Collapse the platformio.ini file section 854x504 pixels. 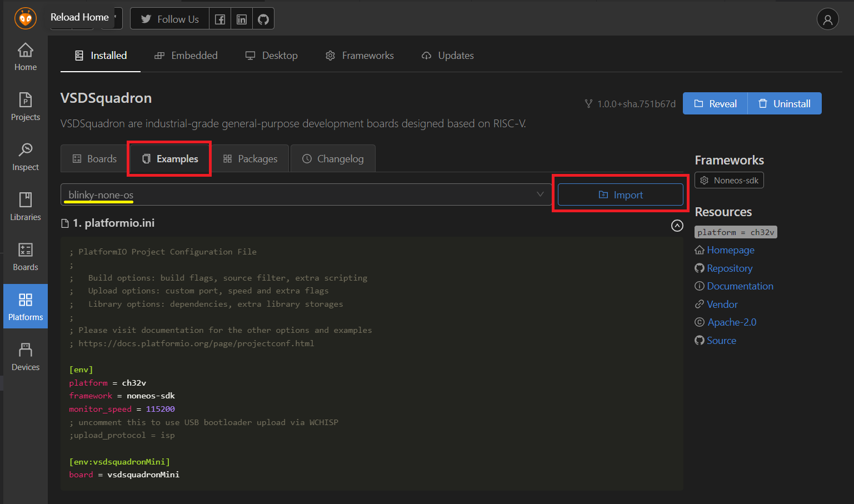click(677, 225)
